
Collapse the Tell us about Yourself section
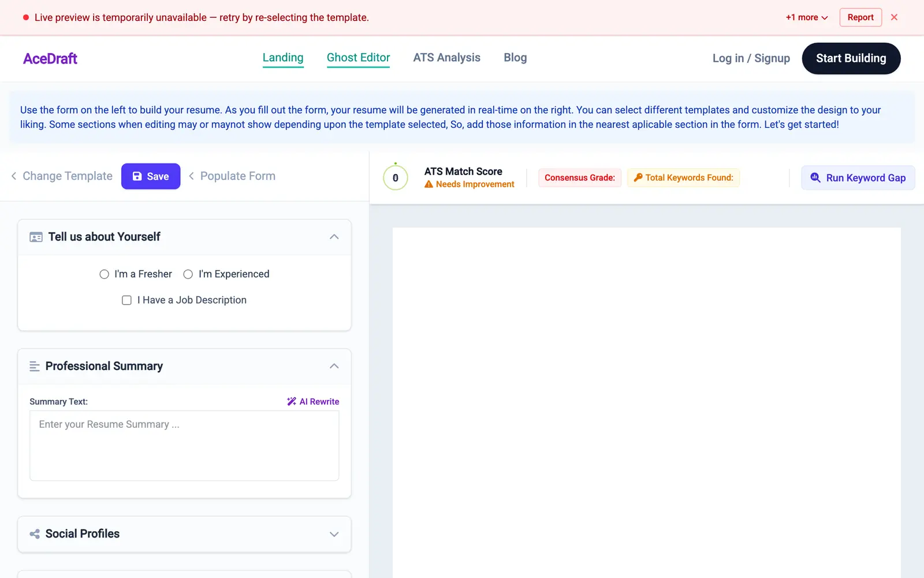coord(334,237)
